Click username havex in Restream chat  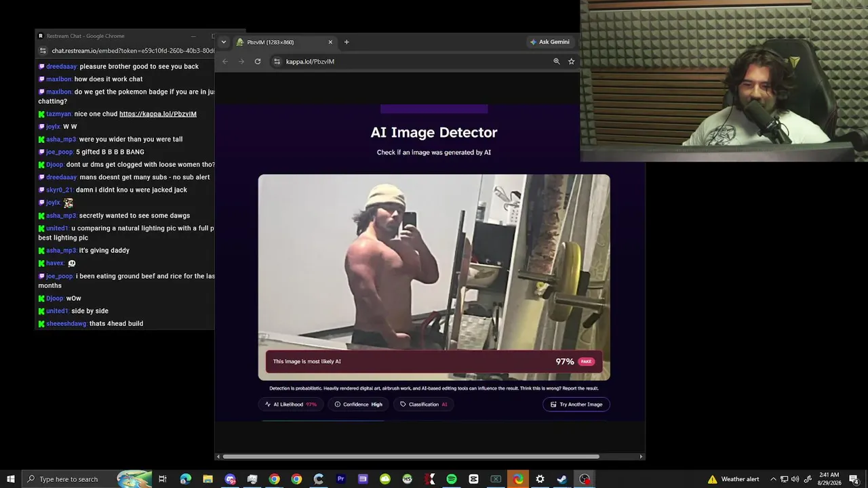click(x=55, y=263)
